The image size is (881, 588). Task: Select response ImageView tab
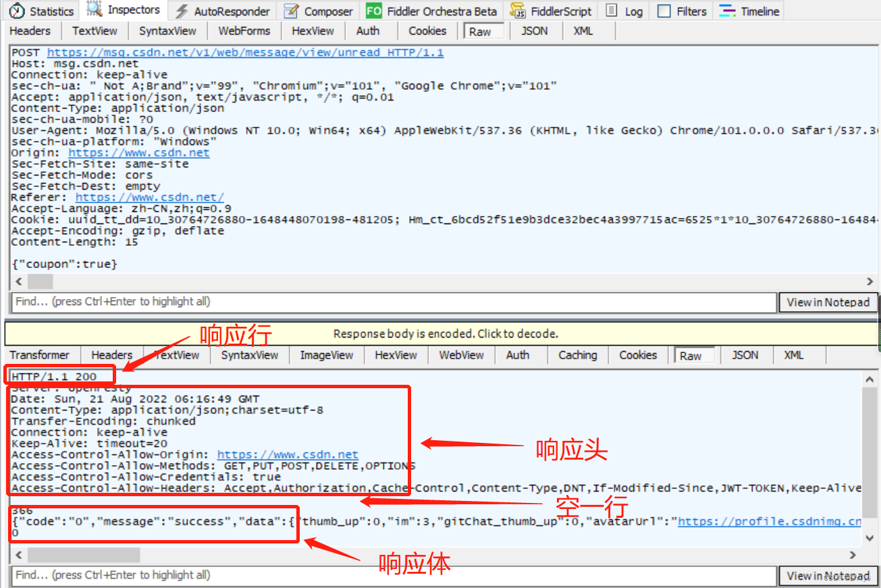coord(327,355)
